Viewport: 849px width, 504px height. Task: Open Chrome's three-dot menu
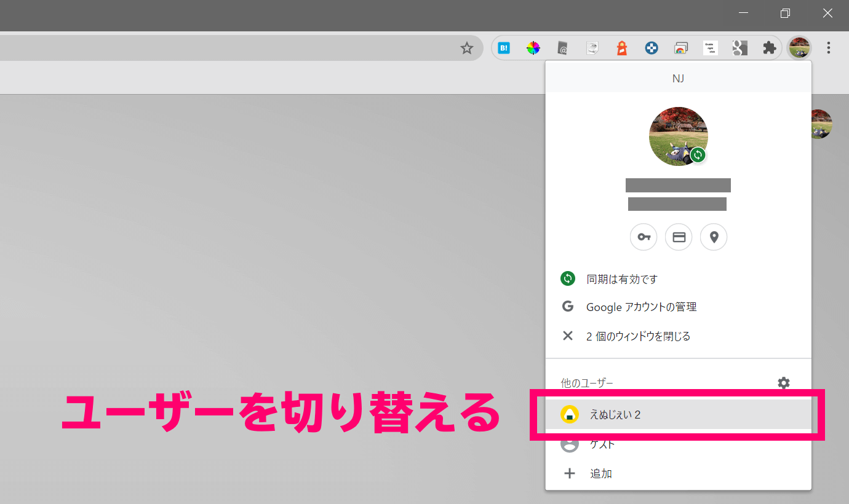click(x=829, y=47)
